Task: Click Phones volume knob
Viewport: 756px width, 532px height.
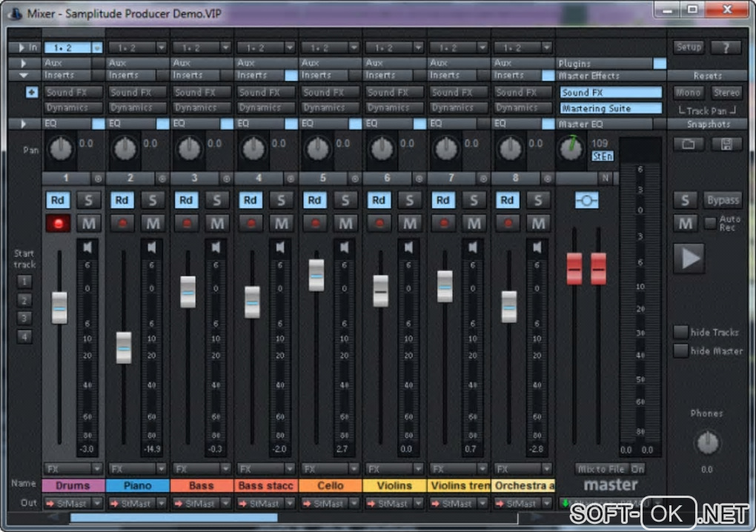Action: [x=707, y=442]
